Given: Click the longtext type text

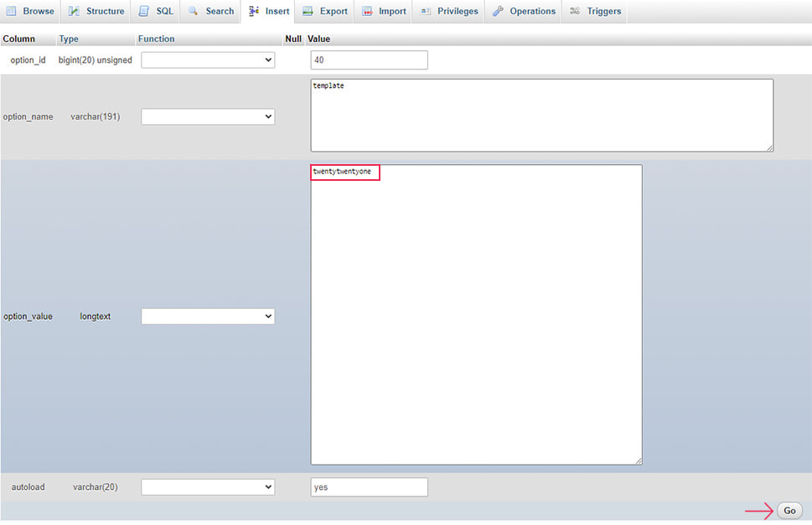Looking at the screenshot, I should point(96,316).
